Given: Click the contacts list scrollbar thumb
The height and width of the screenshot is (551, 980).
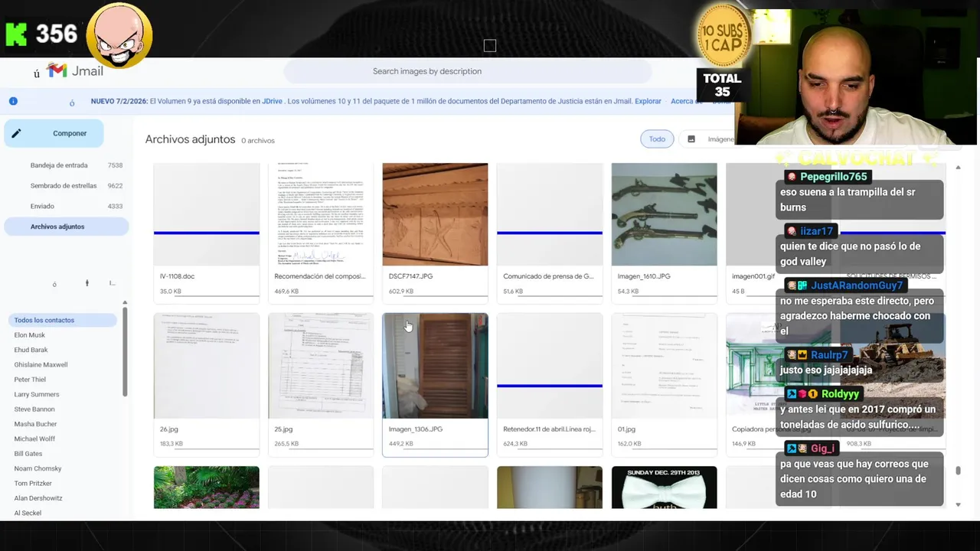Looking at the screenshot, I should pyautogui.click(x=125, y=352).
